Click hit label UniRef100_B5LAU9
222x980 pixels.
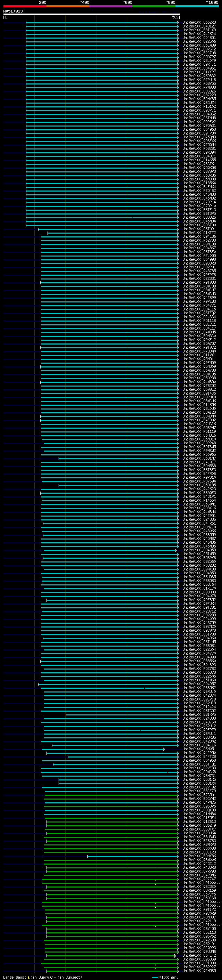[x=199, y=45]
